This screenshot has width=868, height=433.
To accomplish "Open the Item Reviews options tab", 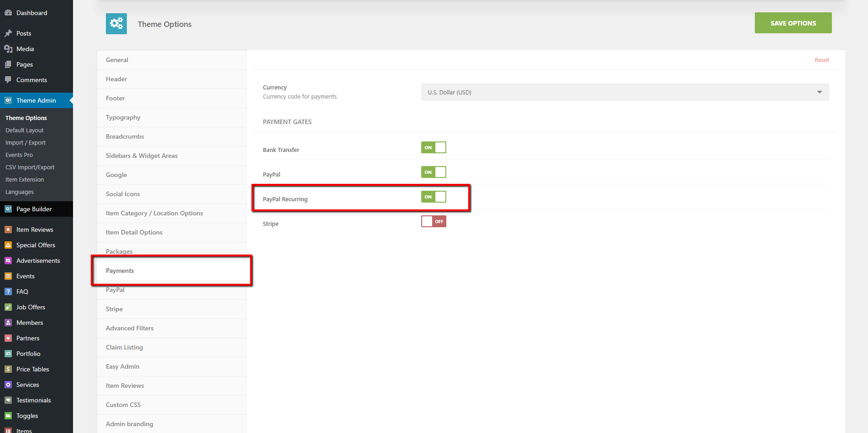I will (x=172, y=386).
